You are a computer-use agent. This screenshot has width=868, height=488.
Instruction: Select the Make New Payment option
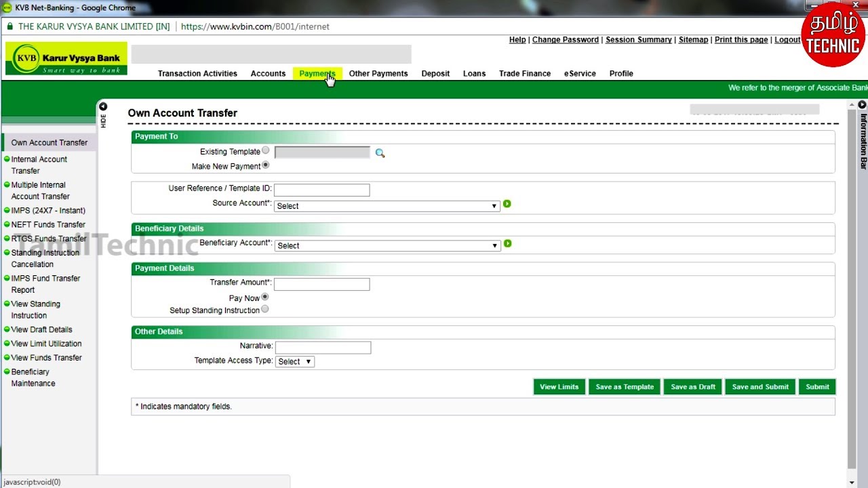265,165
